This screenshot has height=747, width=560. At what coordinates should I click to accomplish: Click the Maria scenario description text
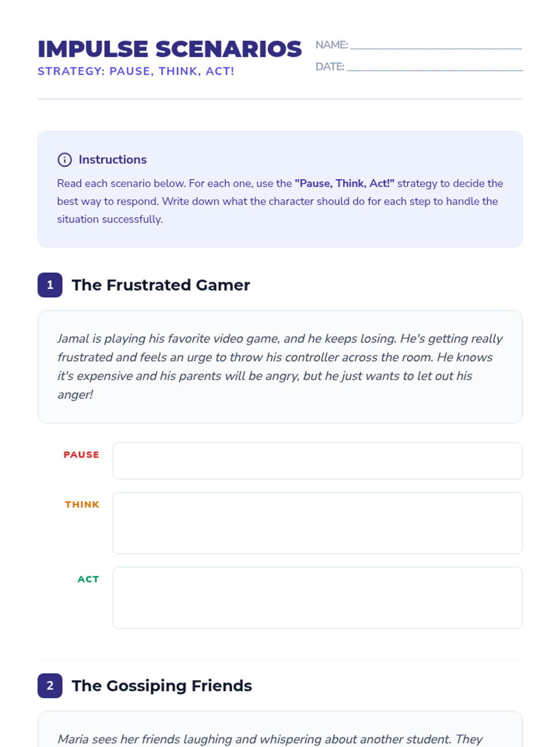[270, 739]
